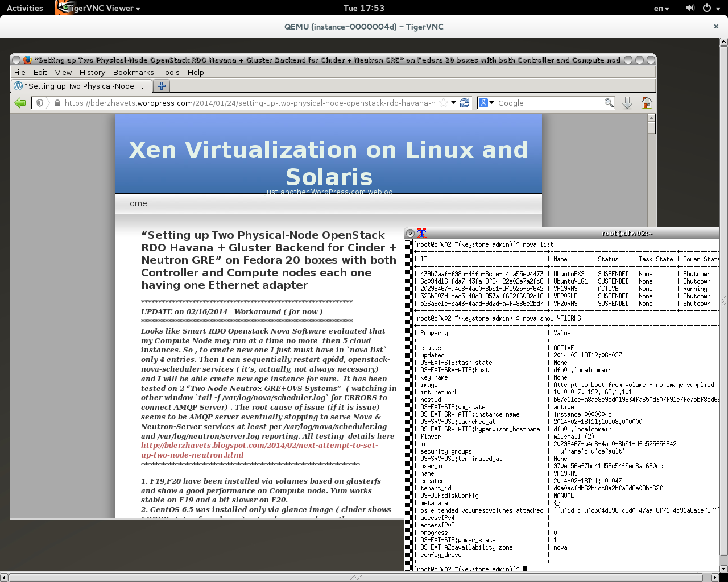Viewport: 728px width, 582px height.
Task: Open the URL history dropdown arrow
Action: [x=453, y=103]
